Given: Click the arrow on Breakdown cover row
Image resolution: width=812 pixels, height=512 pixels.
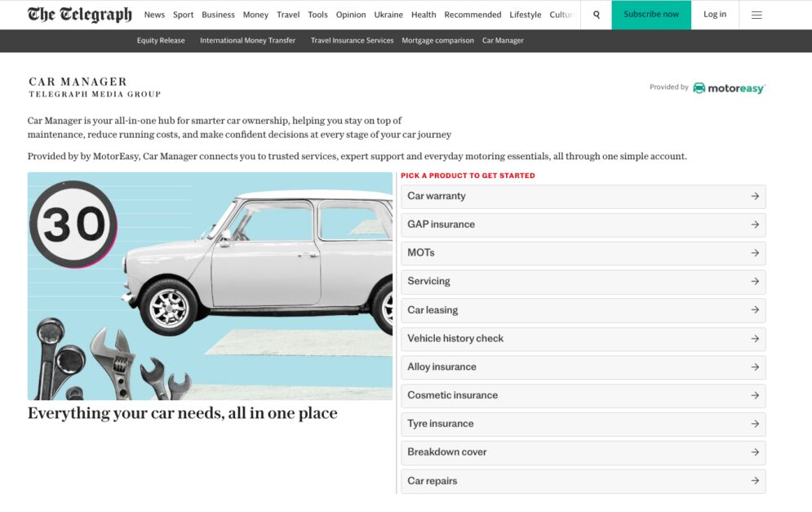Looking at the screenshot, I should coord(755,452).
